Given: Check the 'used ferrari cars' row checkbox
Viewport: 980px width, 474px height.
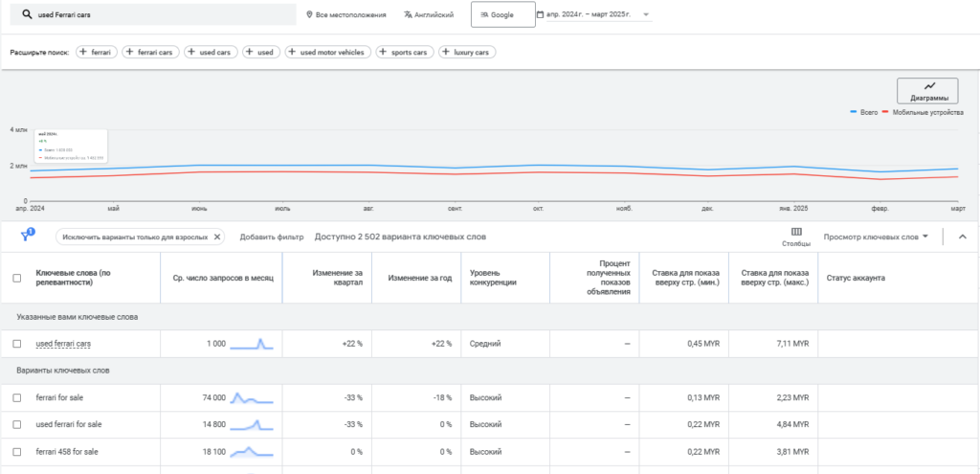Looking at the screenshot, I should click(17, 344).
